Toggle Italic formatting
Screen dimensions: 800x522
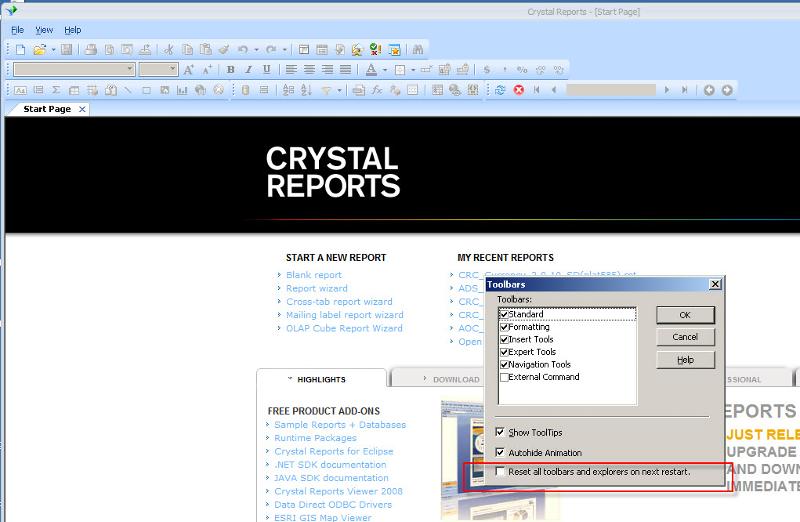point(248,69)
